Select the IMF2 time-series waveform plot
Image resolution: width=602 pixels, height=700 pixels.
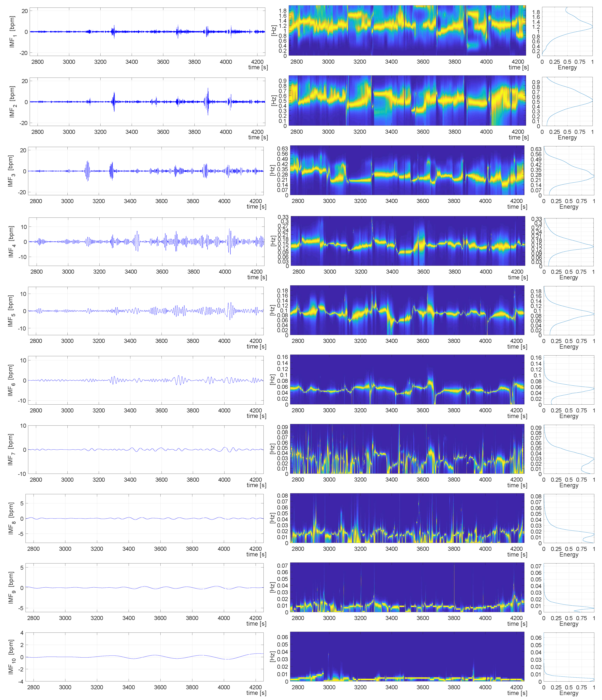(x=148, y=102)
